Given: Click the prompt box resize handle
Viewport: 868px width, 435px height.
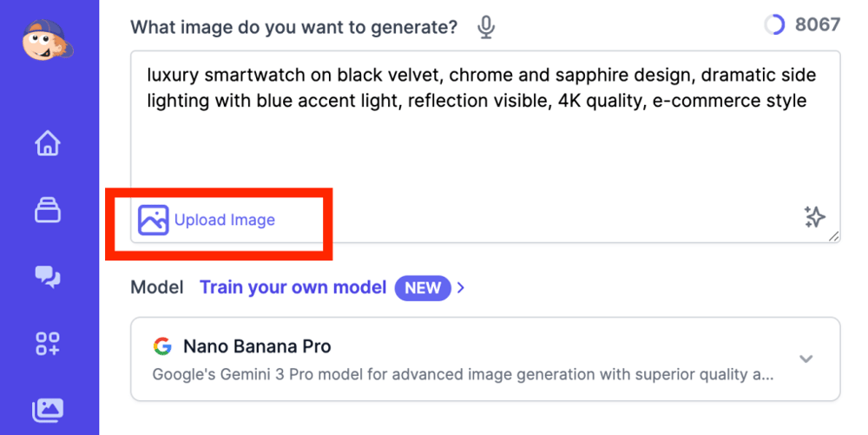Looking at the screenshot, I should tap(834, 236).
